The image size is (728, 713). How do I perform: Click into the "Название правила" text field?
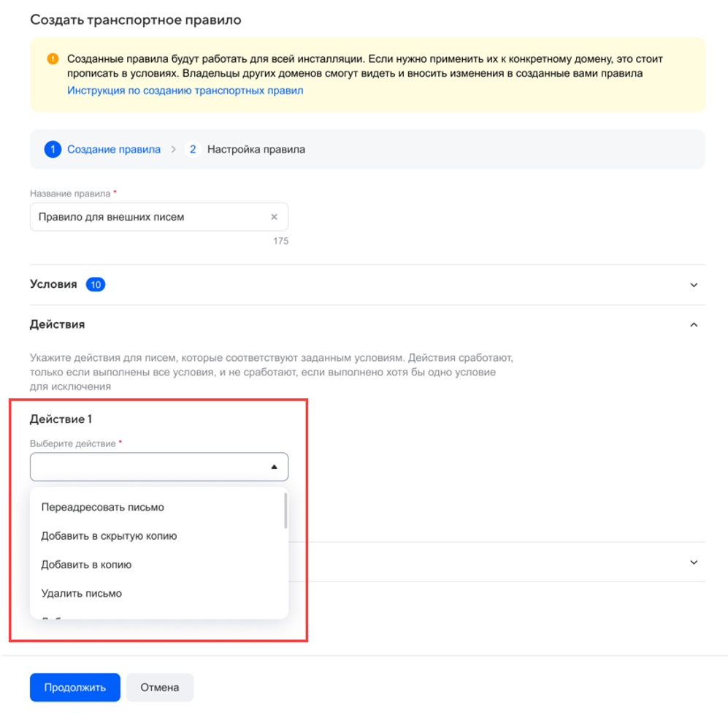[146, 217]
